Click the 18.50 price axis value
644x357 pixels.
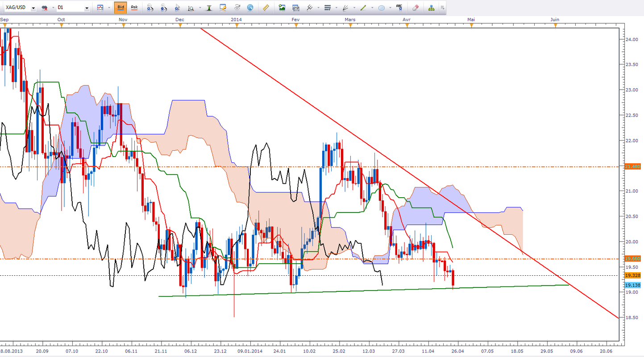631,318
